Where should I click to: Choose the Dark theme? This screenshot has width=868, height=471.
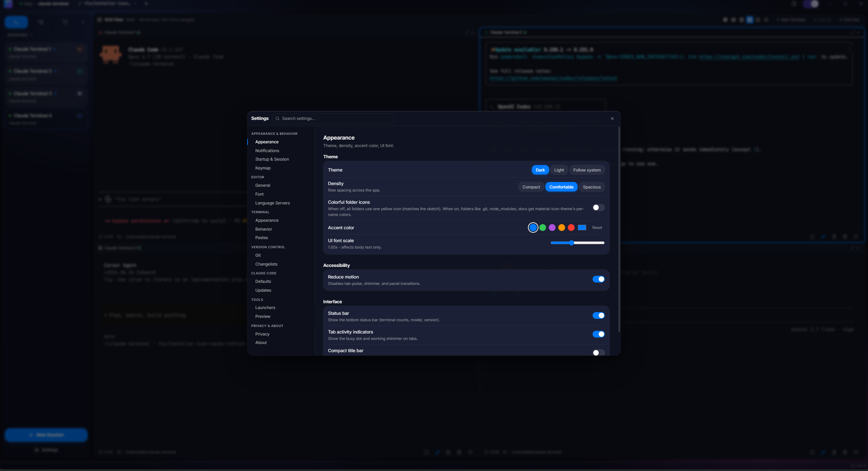[540, 170]
